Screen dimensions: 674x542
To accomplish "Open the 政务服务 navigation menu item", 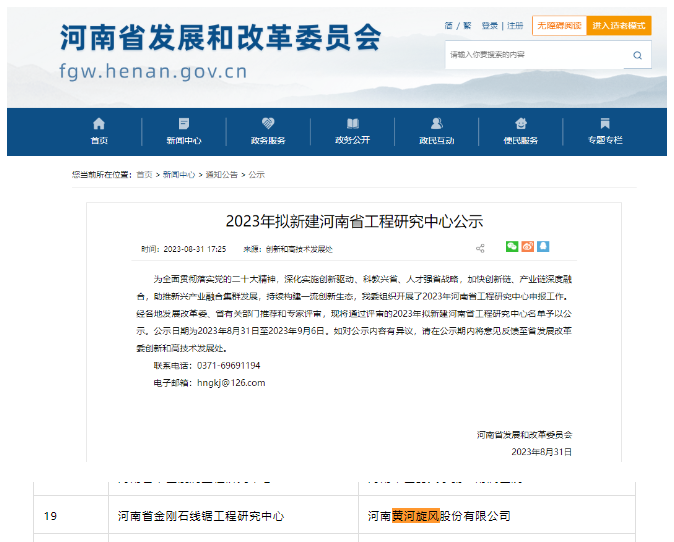I will pos(268,140).
